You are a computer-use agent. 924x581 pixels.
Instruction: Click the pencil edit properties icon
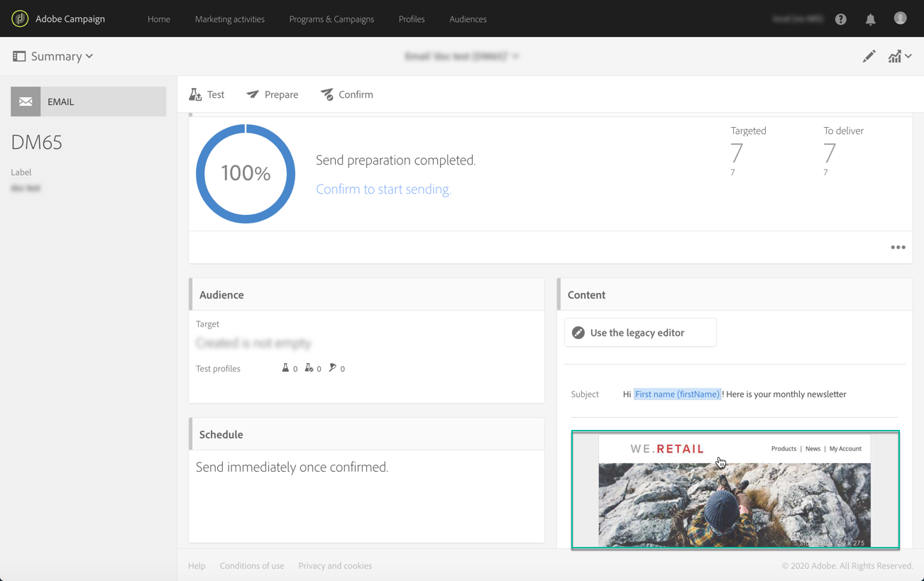869,56
